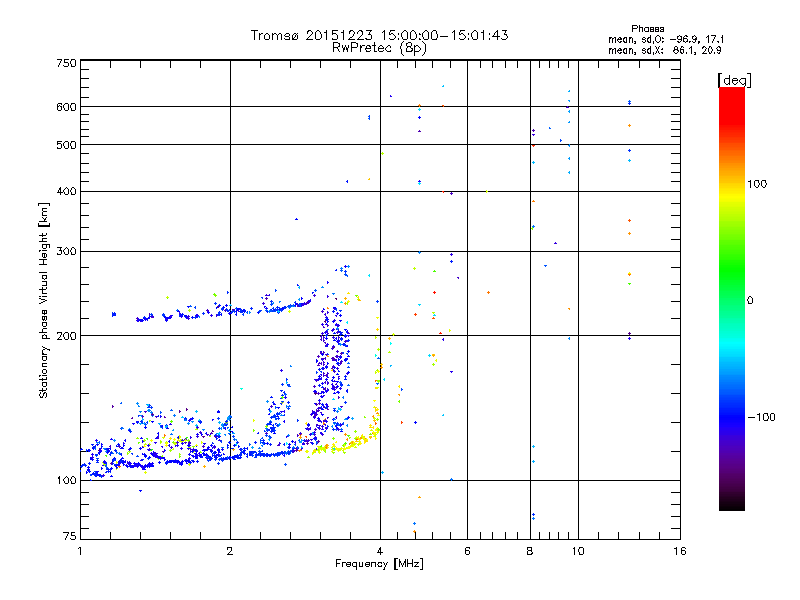Click the x-axis tick label 10
The width and height of the screenshot is (800, 600).
point(578,551)
